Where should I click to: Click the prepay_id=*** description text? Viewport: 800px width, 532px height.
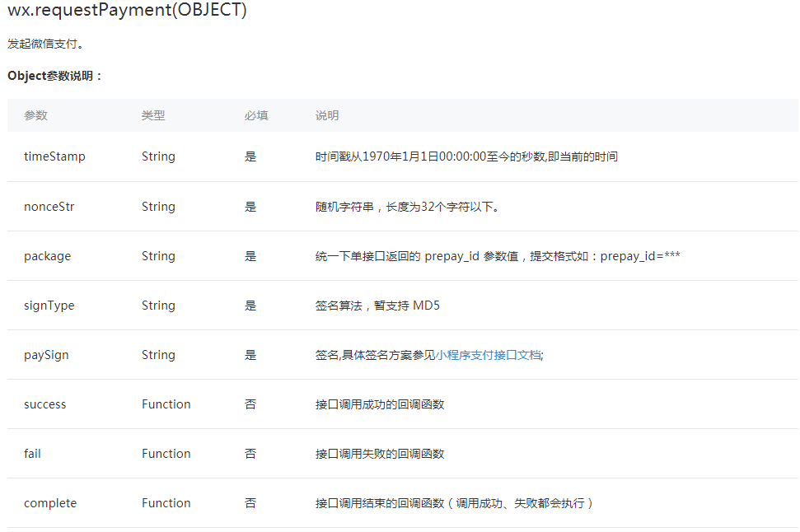click(498, 256)
